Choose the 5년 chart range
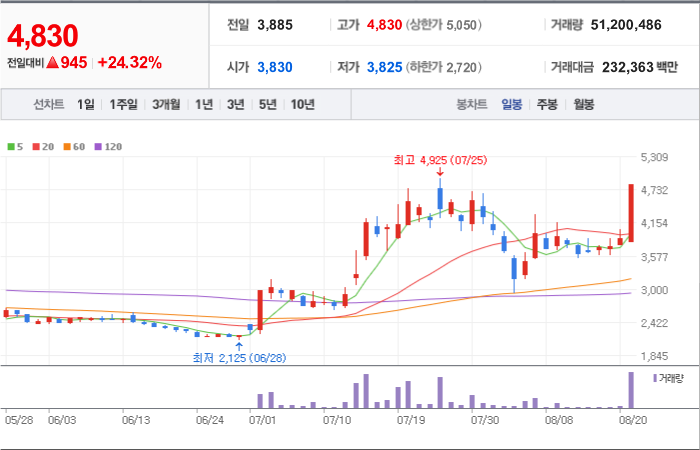 268,105
